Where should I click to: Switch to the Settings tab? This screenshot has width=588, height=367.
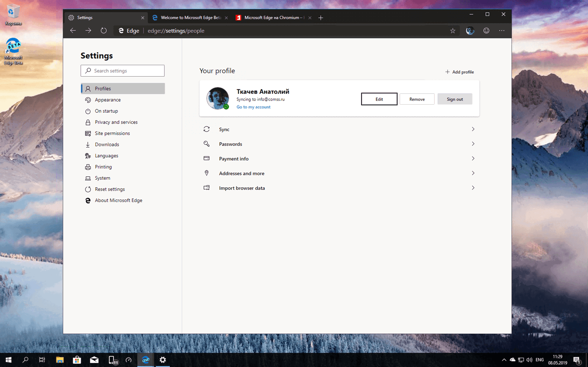point(106,18)
